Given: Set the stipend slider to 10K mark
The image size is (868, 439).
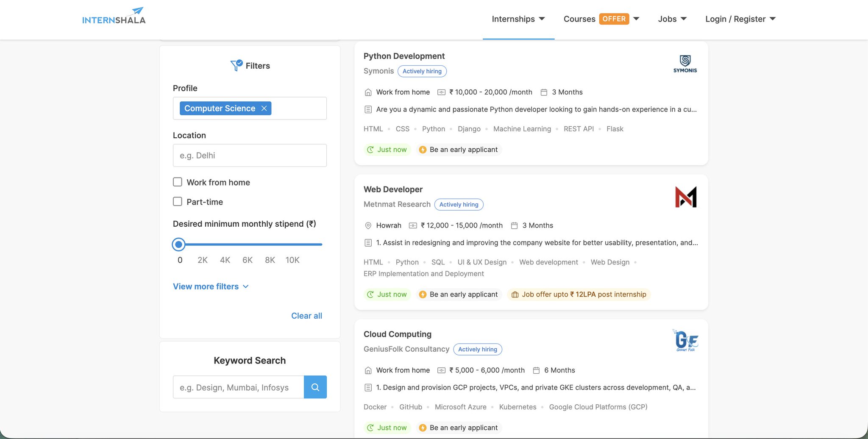Looking at the screenshot, I should tap(292, 260).
